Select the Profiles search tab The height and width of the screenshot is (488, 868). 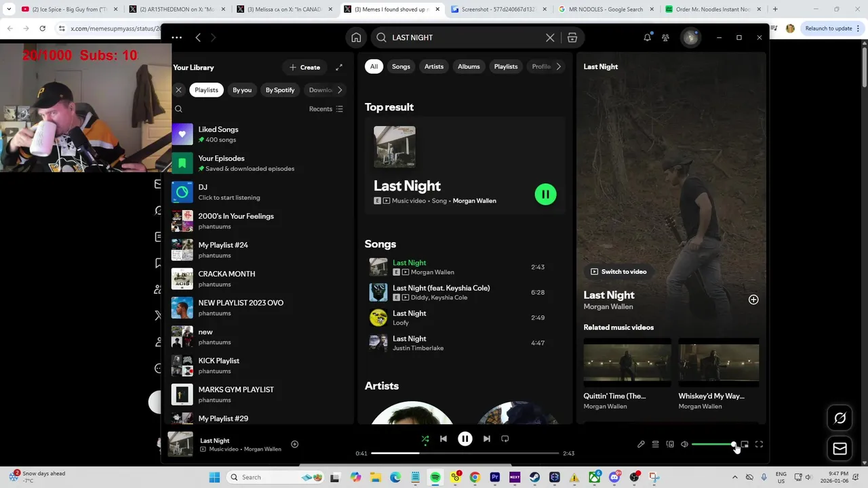point(540,66)
